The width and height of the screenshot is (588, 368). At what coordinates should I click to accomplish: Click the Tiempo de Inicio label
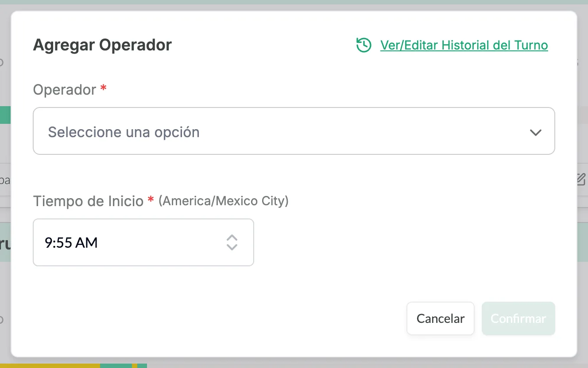[89, 201]
